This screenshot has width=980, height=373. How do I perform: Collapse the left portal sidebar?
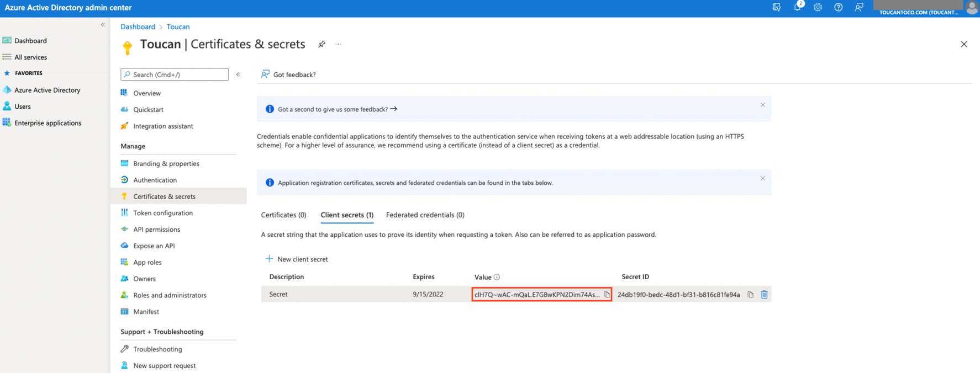tap(103, 25)
